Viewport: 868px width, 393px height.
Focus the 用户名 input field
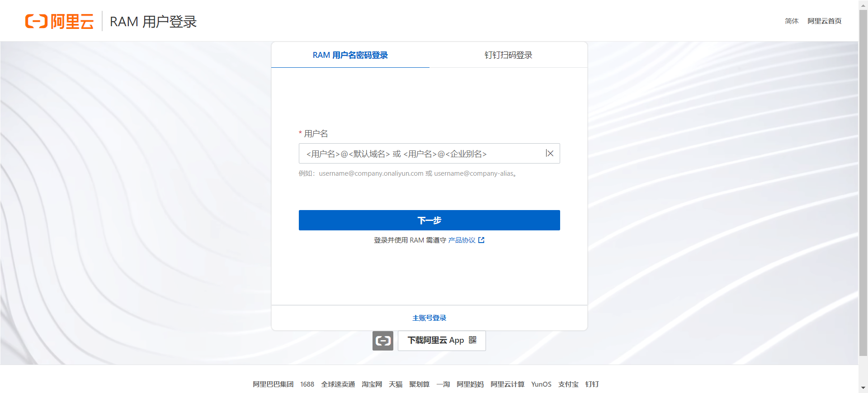pyautogui.click(x=429, y=154)
